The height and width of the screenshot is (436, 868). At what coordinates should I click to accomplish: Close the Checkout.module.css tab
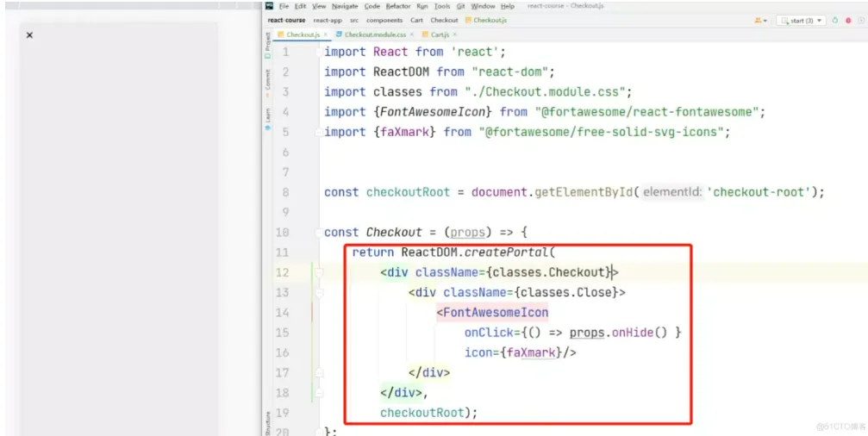coord(412,34)
